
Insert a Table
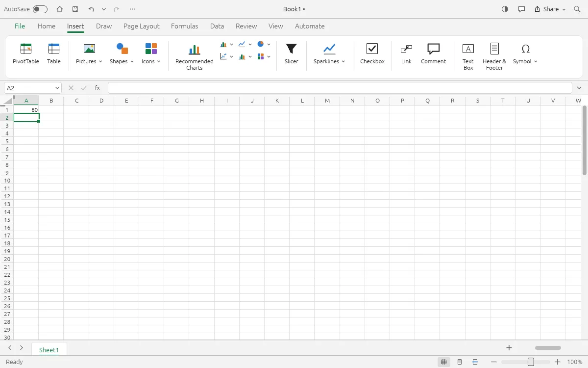tap(54, 54)
